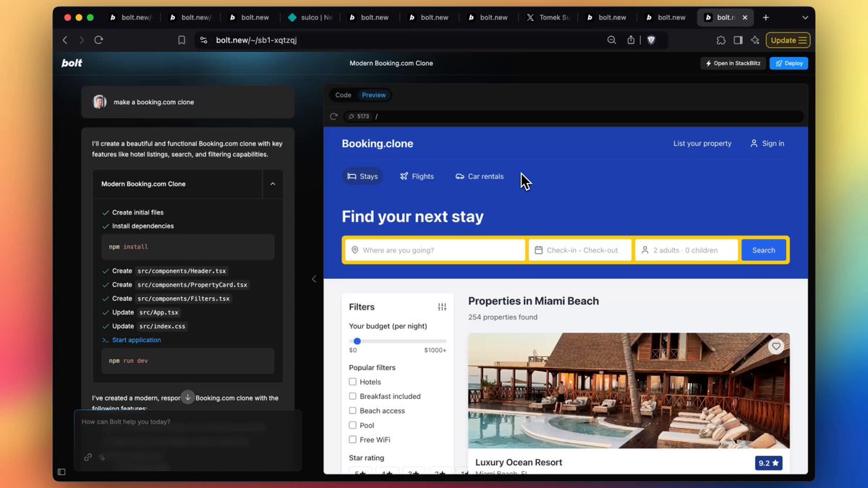Click the Luxury Ocean Resort title
This screenshot has height=488, width=868.
click(x=519, y=463)
